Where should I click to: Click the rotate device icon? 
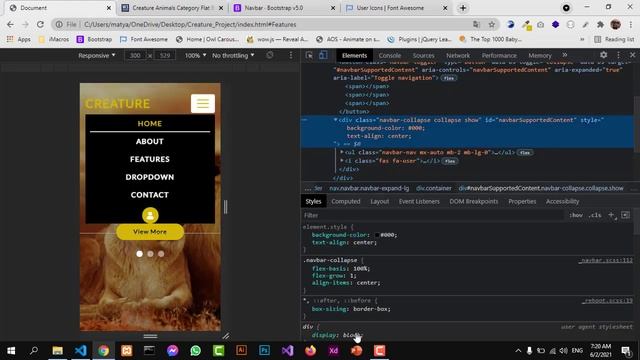[269, 55]
